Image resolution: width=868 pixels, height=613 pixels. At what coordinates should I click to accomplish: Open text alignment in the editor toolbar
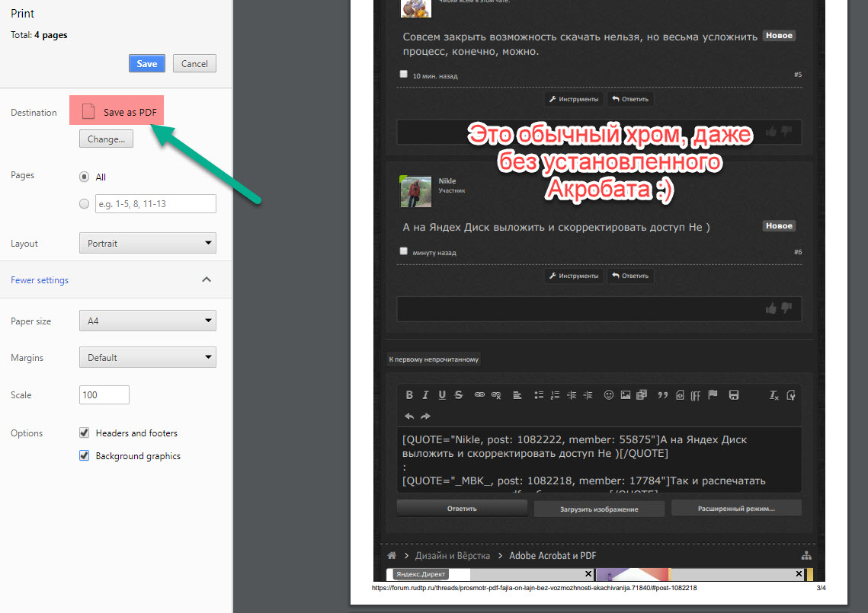(517, 395)
